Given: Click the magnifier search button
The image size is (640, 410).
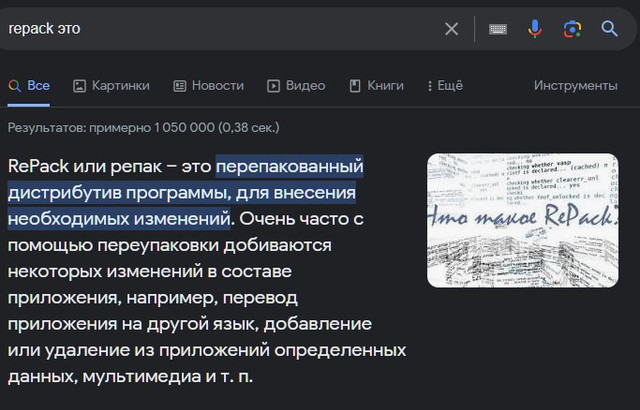Looking at the screenshot, I should click(609, 29).
